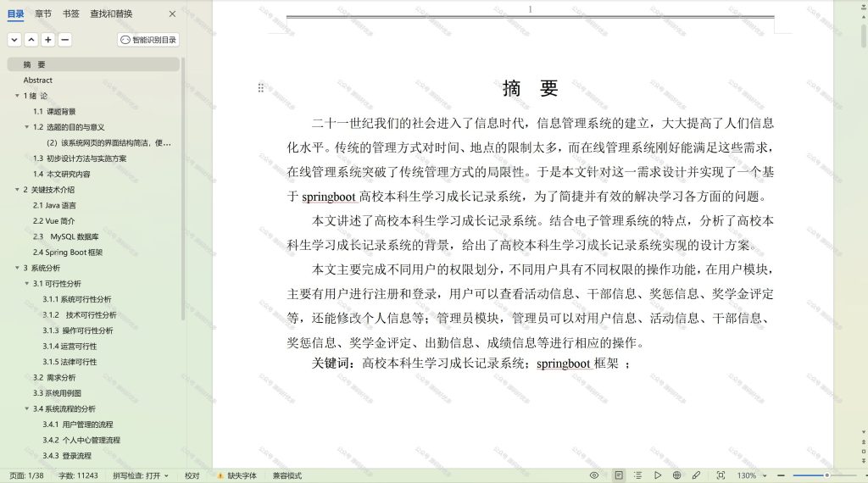Screen dimensions: 868x483
Task: Collapse the 2 关键技术介绍 node
Action: coord(17,190)
